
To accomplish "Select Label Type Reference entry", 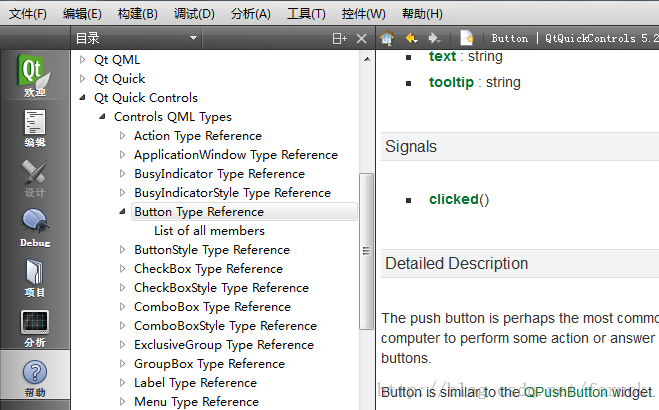I will 195,383.
